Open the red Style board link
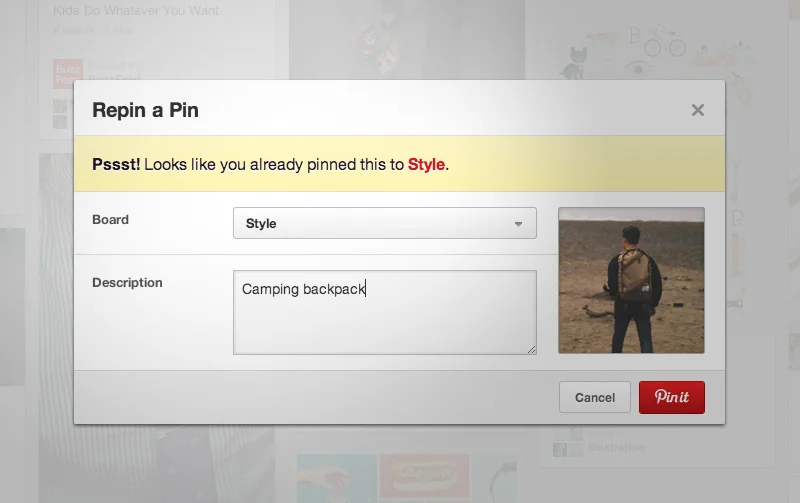 (426, 164)
